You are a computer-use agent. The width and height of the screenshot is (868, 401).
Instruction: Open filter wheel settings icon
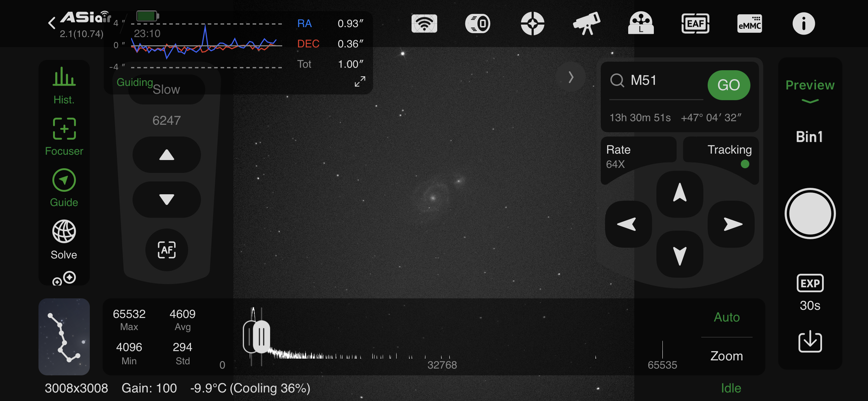pos(641,24)
